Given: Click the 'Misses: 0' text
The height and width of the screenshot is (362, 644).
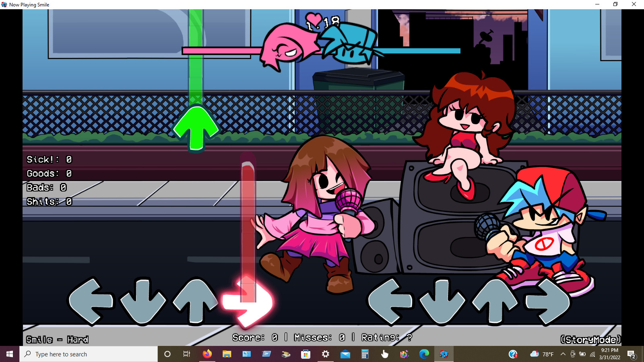Looking at the screenshot, I should point(320,337).
